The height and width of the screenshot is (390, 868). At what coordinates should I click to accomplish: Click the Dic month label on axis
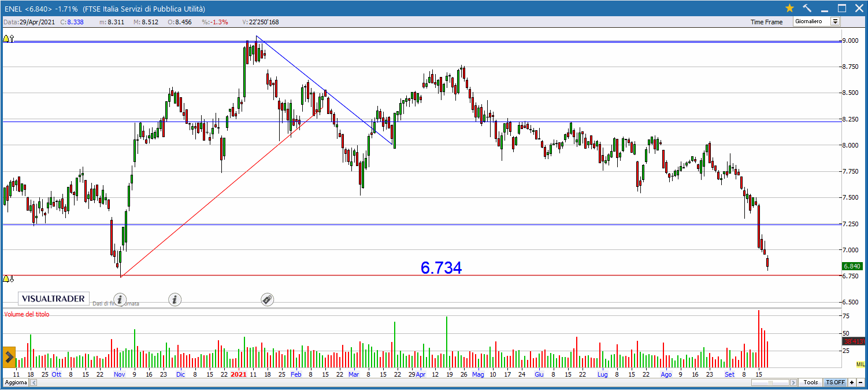click(180, 374)
